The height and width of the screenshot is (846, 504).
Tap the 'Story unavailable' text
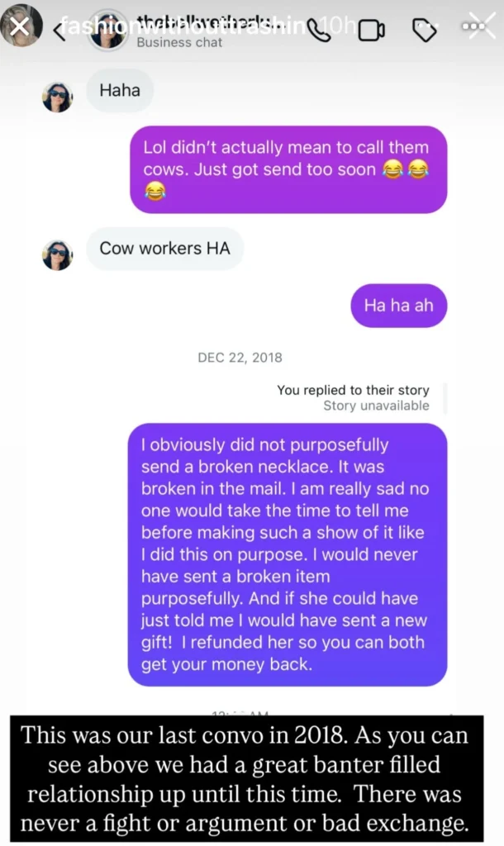click(x=376, y=406)
